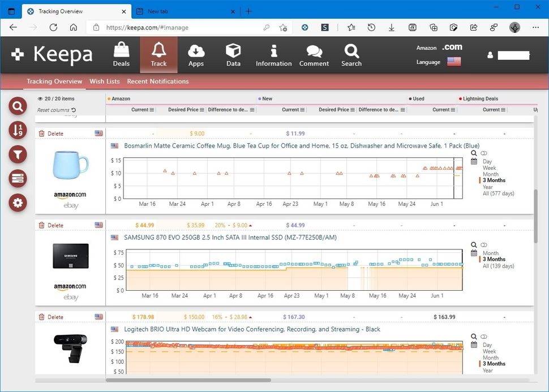Open the Logitech BRIO webcam product link
The height and width of the screenshot is (392, 549).
(252, 329)
